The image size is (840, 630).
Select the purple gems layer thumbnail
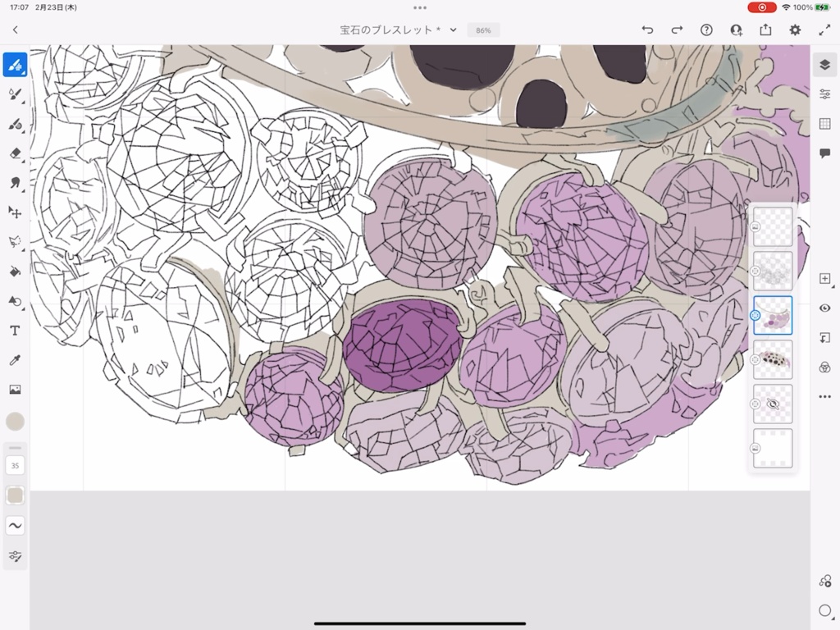click(x=773, y=316)
